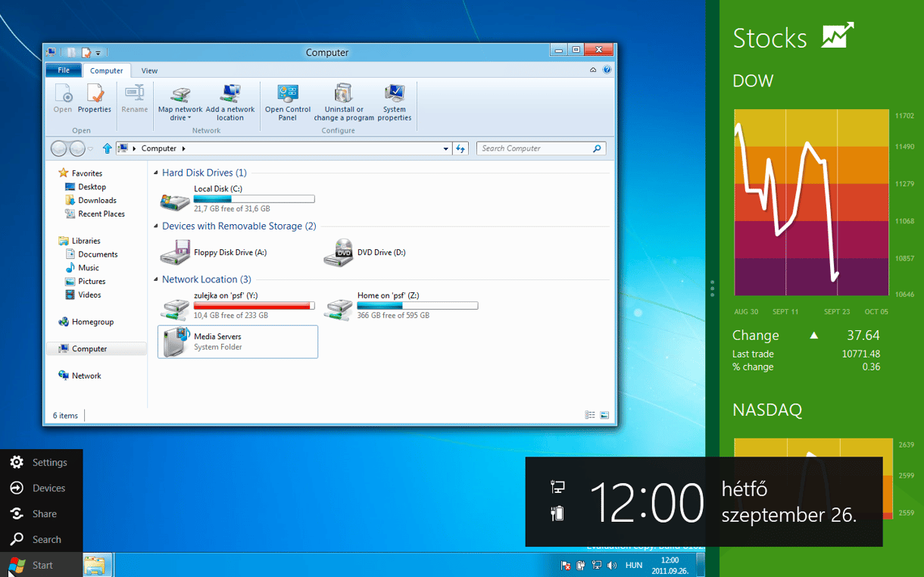Open Control Panel from the ribbon
This screenshot has width=924, height=577.
point(288,102)
